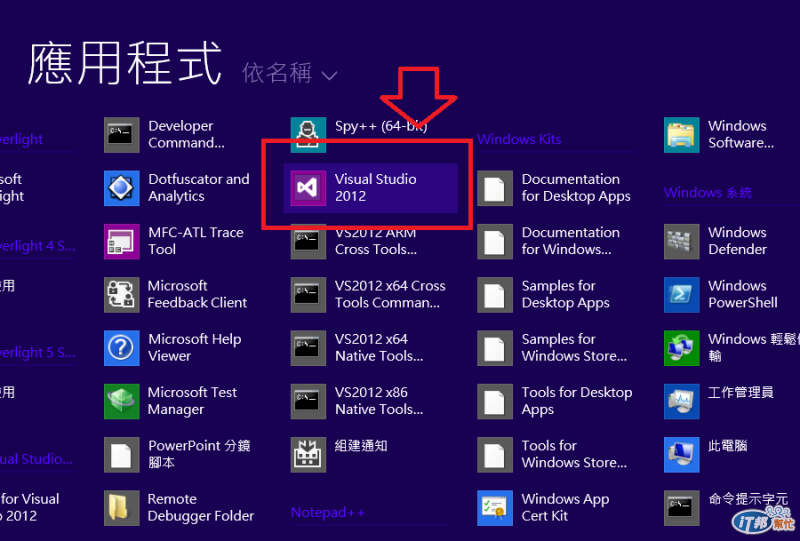Open Tools for Desktop Apps icon
800x541 pixels.
pos(495,401)
